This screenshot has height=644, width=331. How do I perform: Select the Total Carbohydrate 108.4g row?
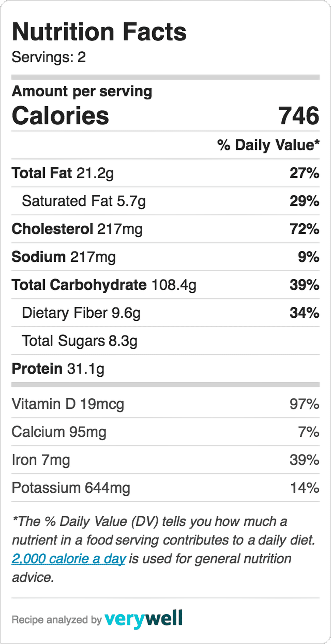tap(165, 285)
